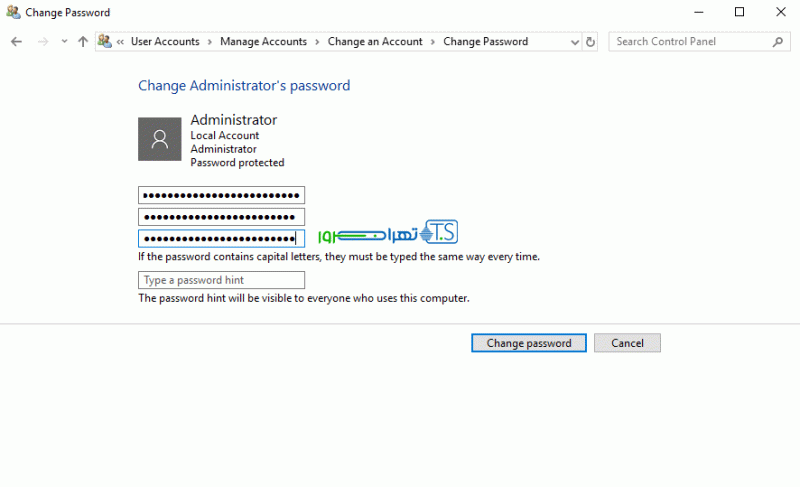The height and width of the screenshot is (487, 800).
Task: Select the second password field
Action: [x=221, y=217]
